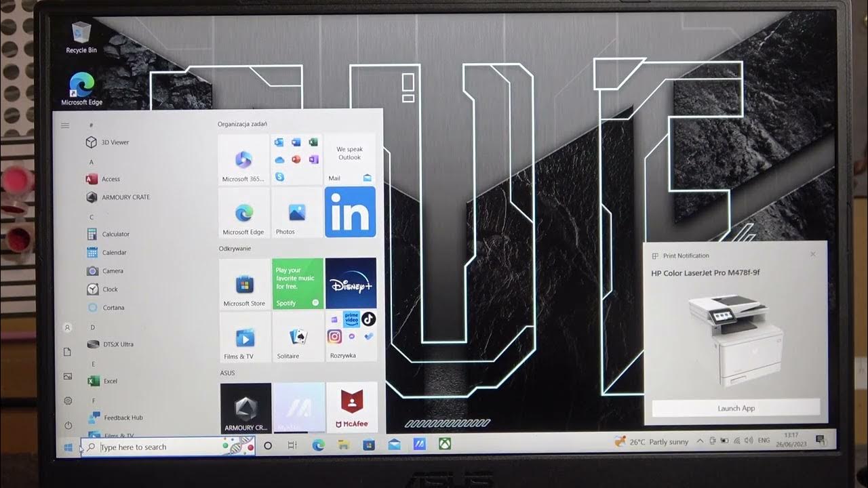The height and width of the screenshot is (488, 868).
Task: Open the Mail tile
Action: pos(349,159)
